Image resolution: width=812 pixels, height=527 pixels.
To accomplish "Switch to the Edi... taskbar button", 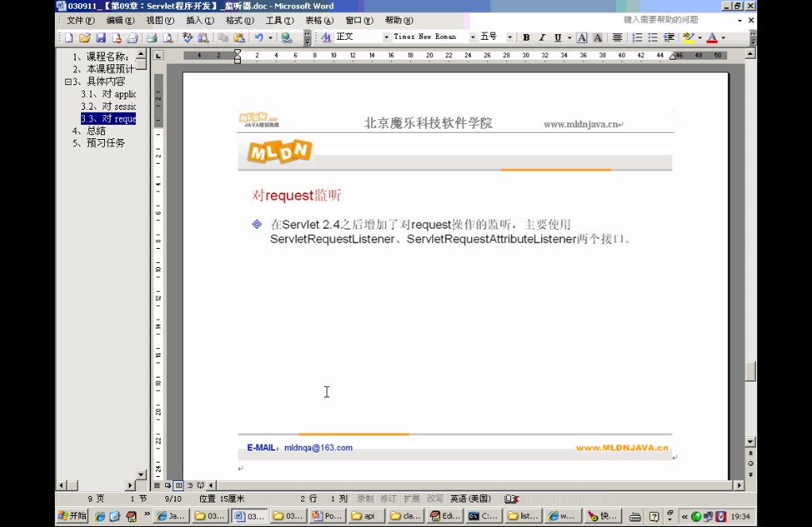I will click(444, 516).
